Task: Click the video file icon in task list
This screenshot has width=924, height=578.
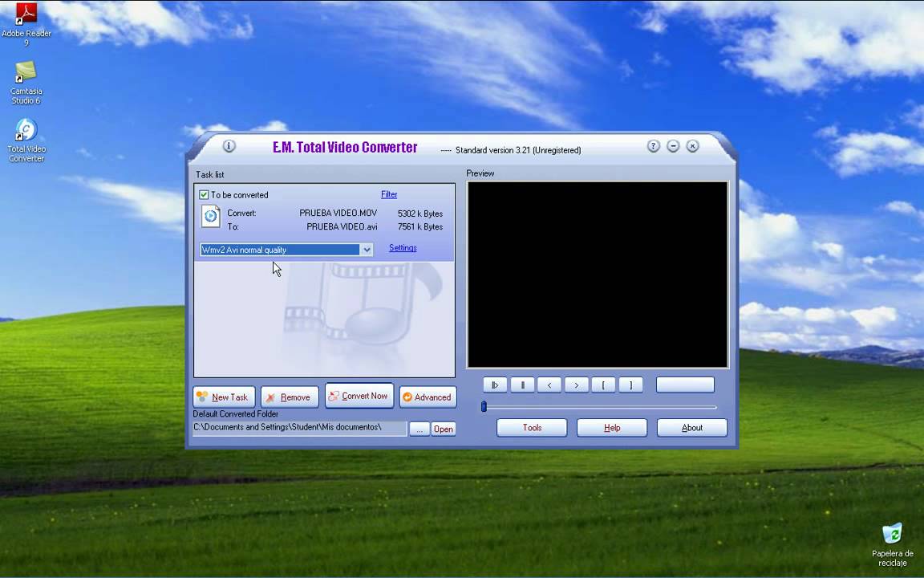Action: pyautogui.click(x=210, y=217)
